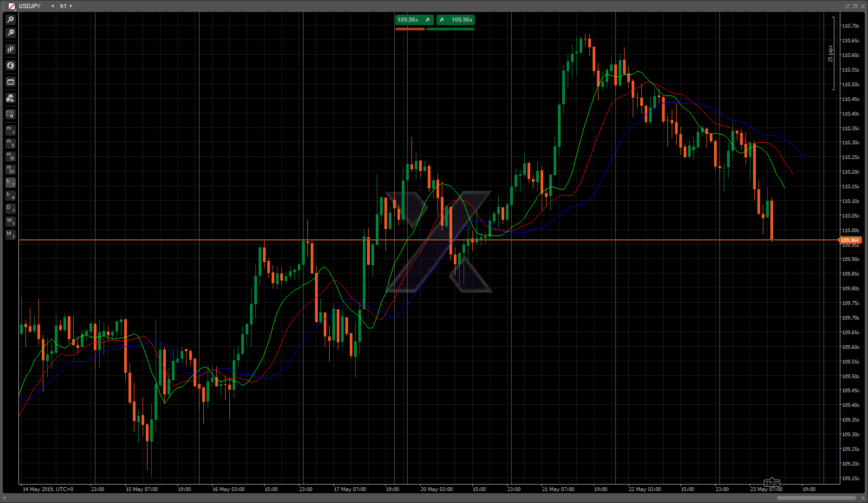Viewport: 868px width, 503px height.
Task: Click the shapes drawing objects icon
Action: point(10,98)
